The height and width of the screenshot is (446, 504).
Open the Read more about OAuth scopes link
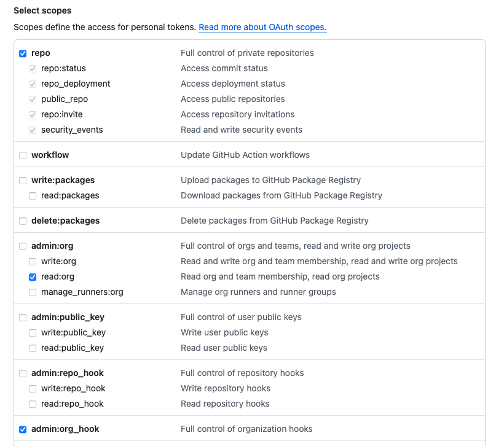tap(262, 28)
